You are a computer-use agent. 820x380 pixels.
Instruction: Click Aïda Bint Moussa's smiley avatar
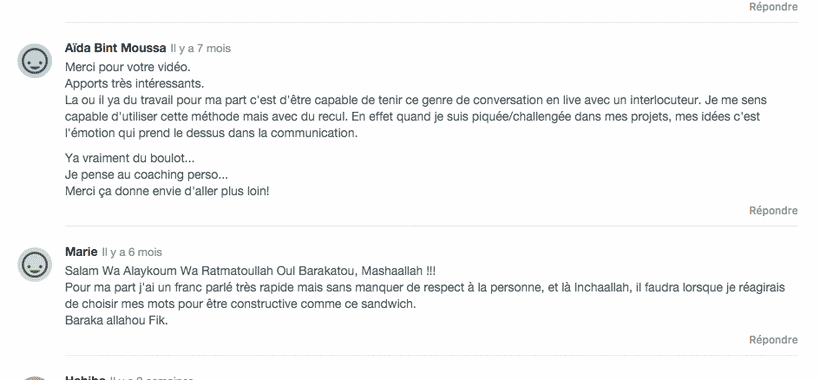(x=35, y=61)
